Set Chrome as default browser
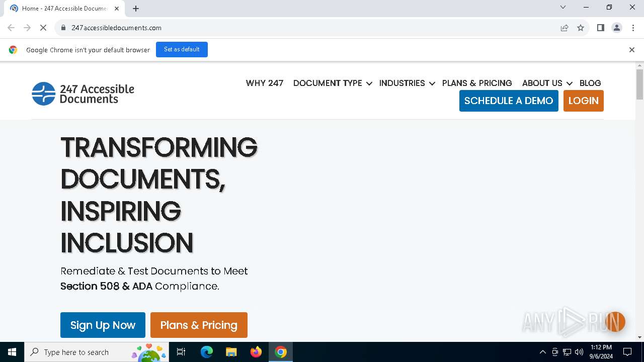Image resolution: width=644 pixels, height=362 pixels. coord(182,49)
